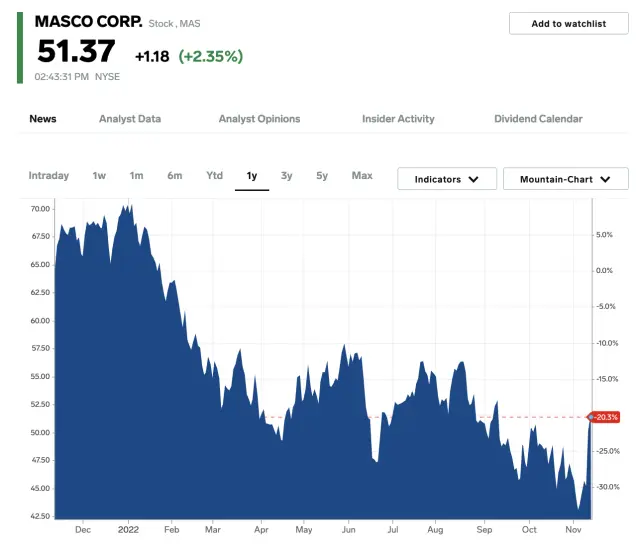Select the Intraday time range

tap(49, 176)
